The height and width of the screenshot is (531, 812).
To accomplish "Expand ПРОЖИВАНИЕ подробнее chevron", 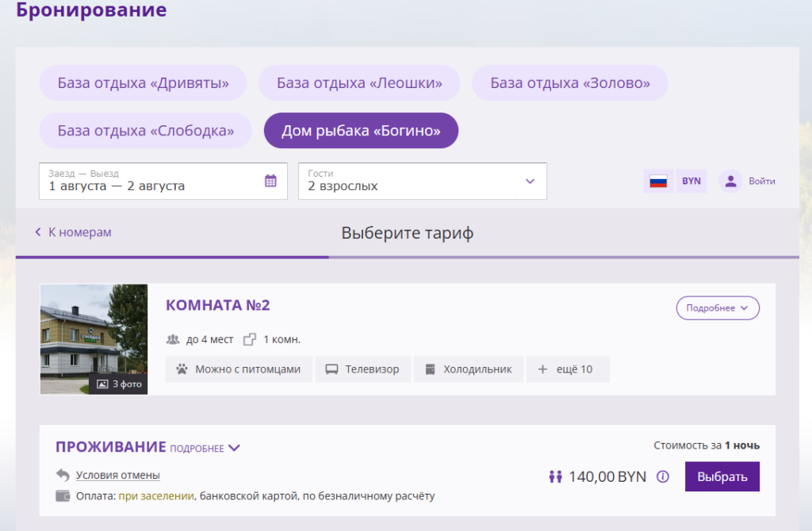I will (x=234, y=448).
